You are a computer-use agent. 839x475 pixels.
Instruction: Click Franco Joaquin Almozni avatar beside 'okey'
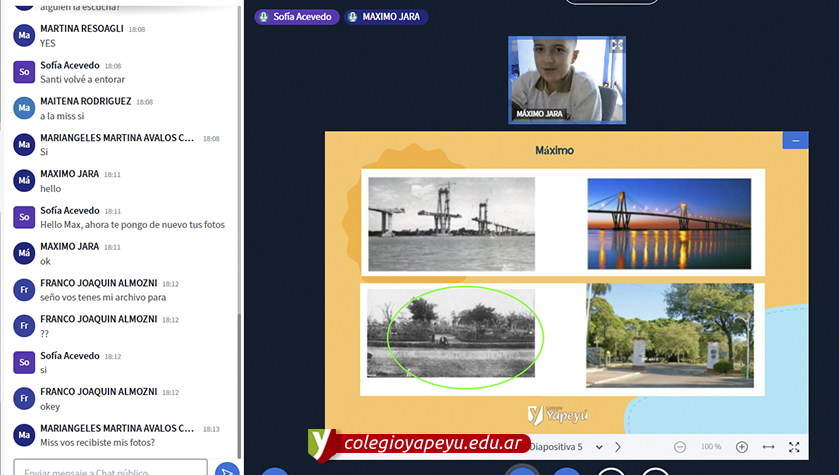(24, 399)
